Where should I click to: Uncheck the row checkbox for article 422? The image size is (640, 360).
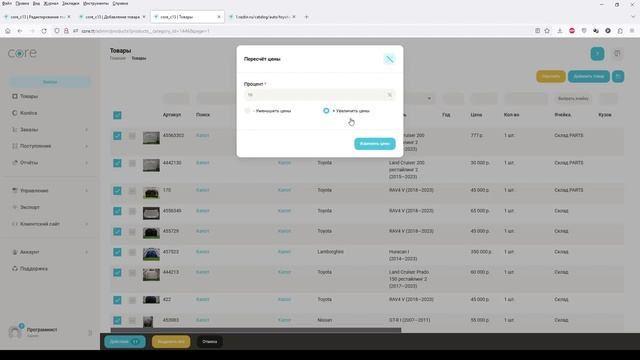[117, 300]
